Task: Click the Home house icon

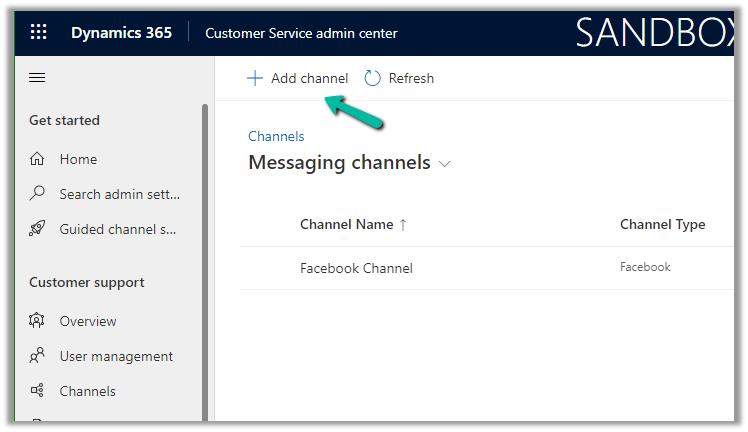Action: click(38, 159)
